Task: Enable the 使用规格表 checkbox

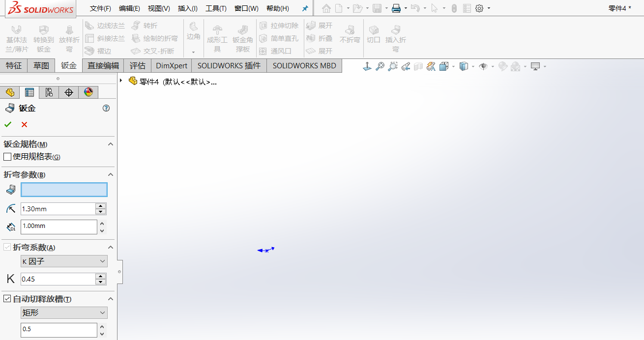Action: click(x=7, y=157)
